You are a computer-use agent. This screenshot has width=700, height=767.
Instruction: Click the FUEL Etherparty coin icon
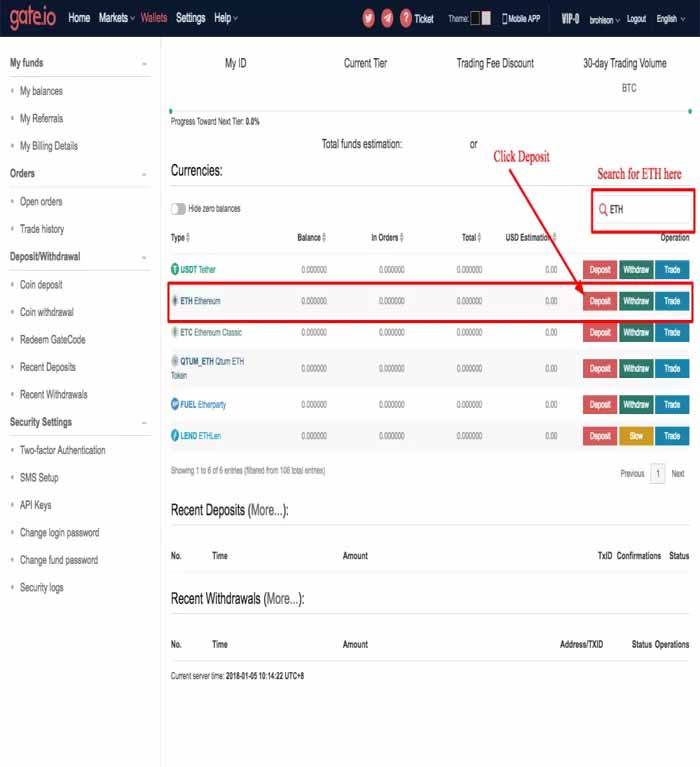[x=175, y=404]
